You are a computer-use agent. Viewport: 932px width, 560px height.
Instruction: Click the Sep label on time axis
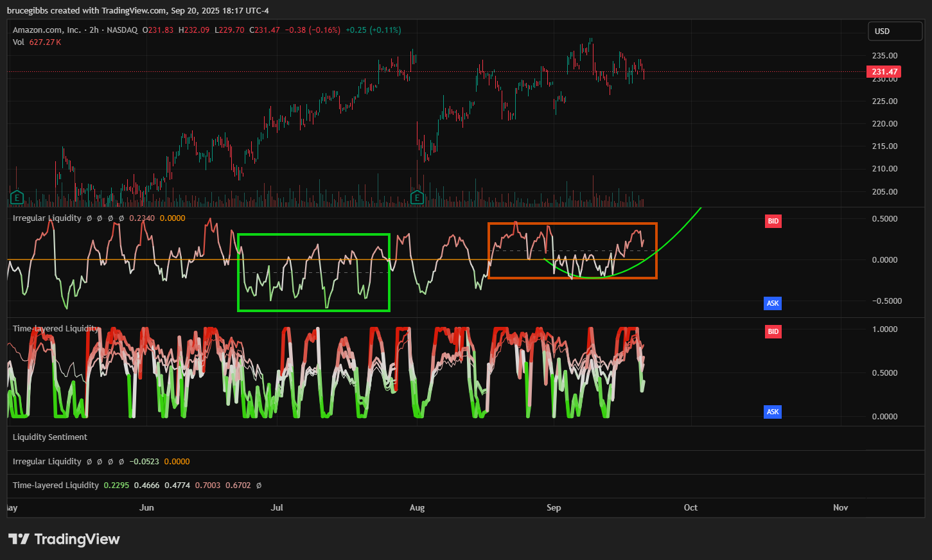pos(554,507)
